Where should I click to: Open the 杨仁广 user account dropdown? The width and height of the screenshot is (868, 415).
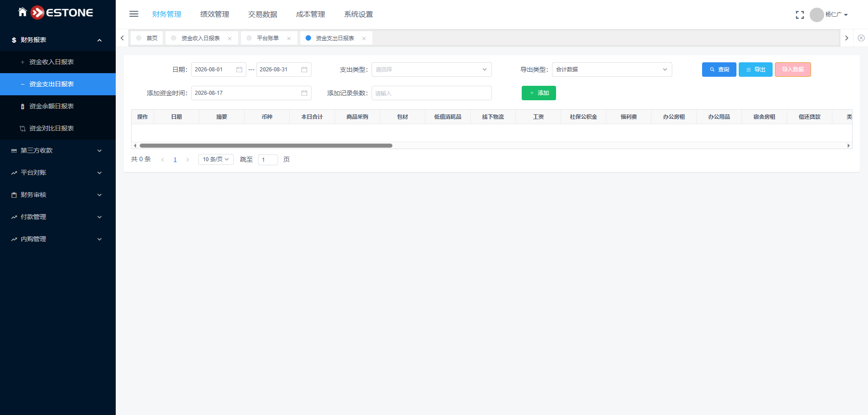pos(836,14)
